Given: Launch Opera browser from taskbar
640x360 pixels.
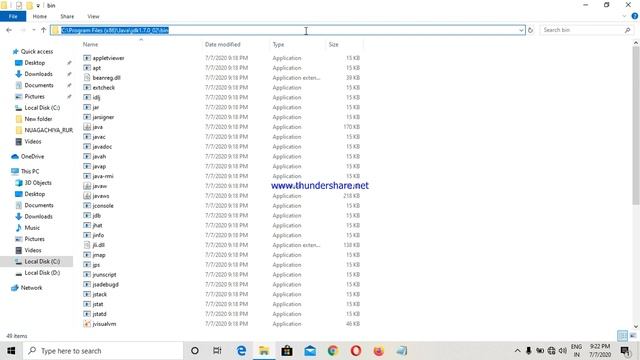Looking at the screenshot, I should click(356, 351).
